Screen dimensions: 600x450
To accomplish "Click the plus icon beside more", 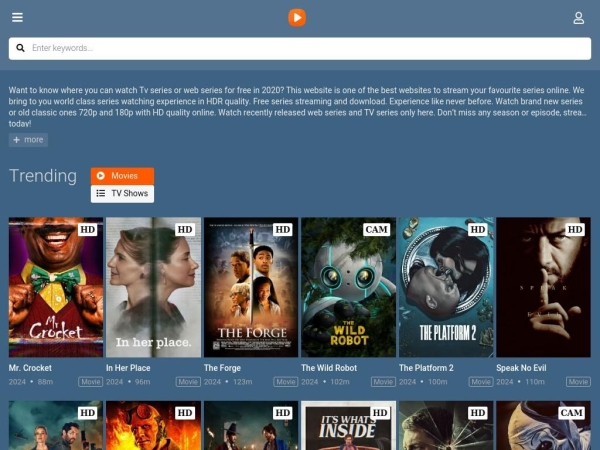I will coord(16,140).
